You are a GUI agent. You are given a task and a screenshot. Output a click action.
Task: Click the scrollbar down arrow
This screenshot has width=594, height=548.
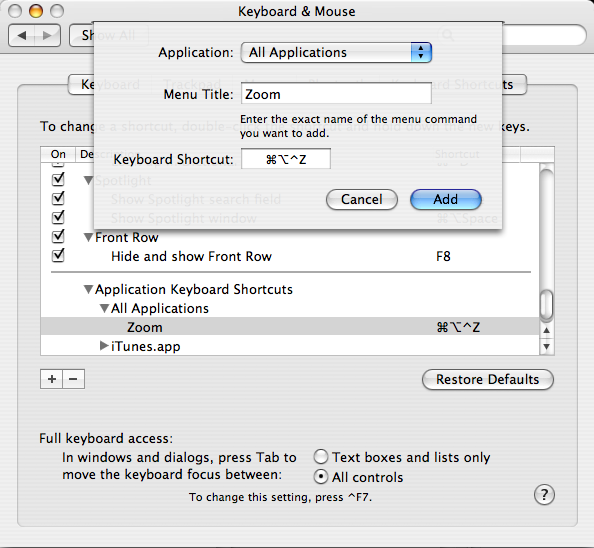pos(546,347)
